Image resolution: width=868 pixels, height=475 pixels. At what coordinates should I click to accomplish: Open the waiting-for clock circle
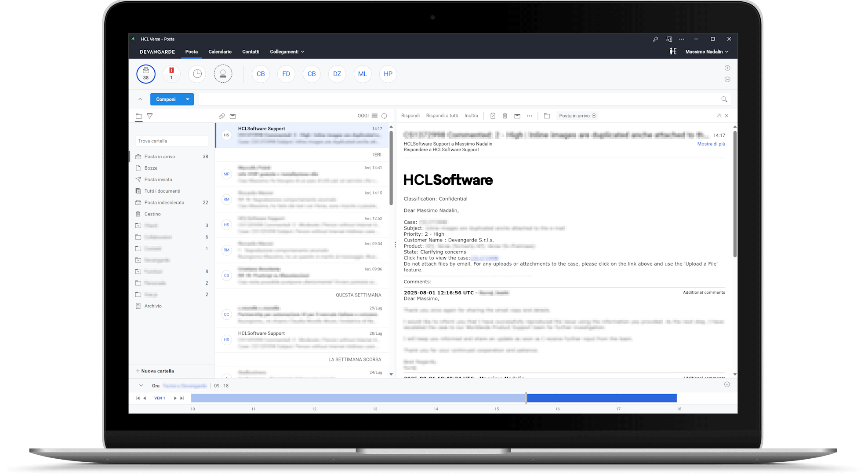197,74
